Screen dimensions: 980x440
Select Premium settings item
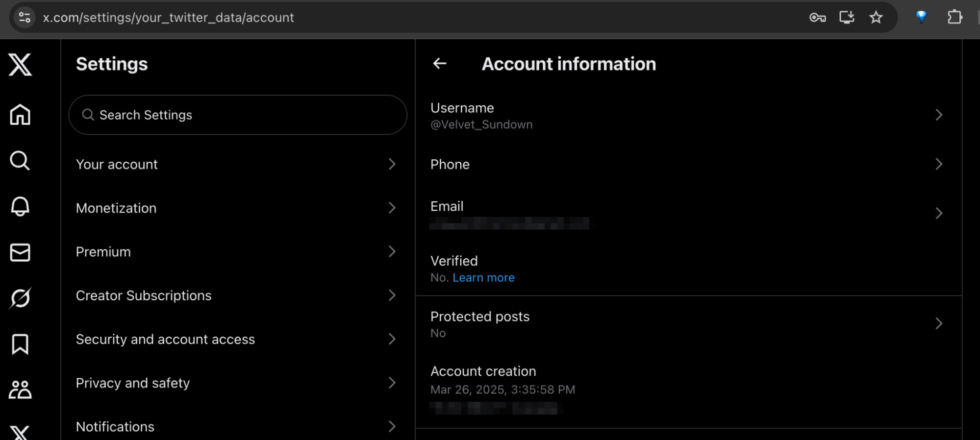click(x=238, y=251)
